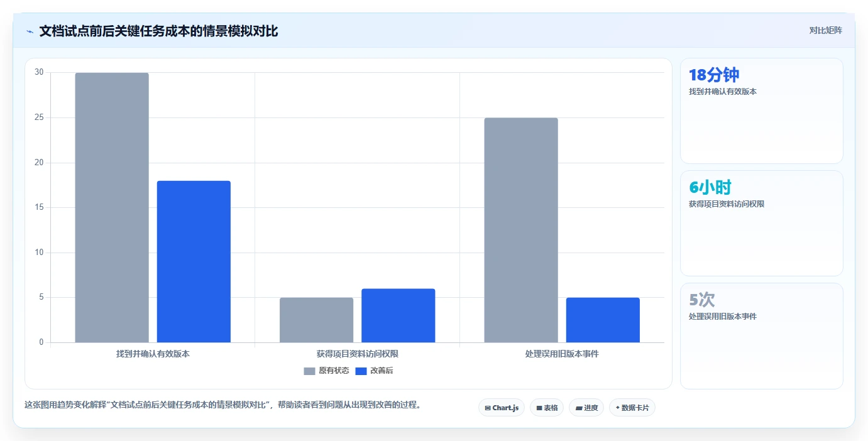Click the chart title 文档试点前后关键任务成本的情景模拟对比
Screen dimensions: 868x441
coord(158,31)
